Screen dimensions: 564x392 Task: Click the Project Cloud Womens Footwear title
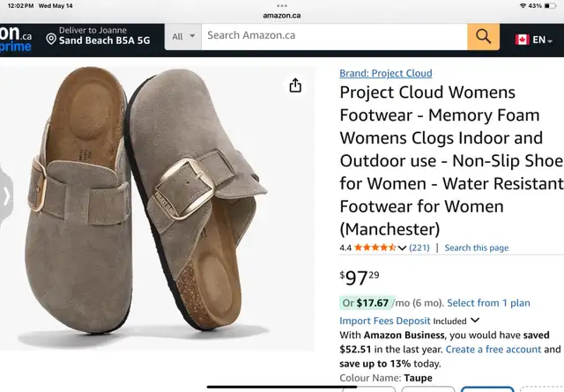pyautogui.click(x=451, y=160)
